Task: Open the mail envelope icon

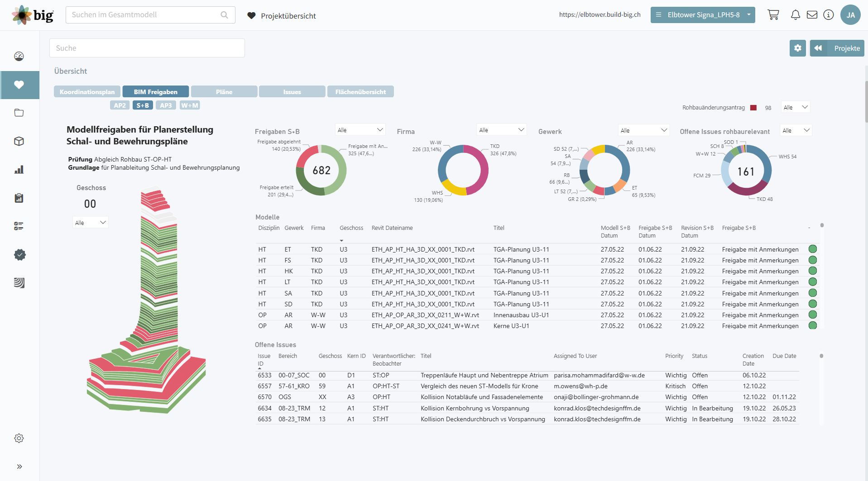Action: click(812, 15)
